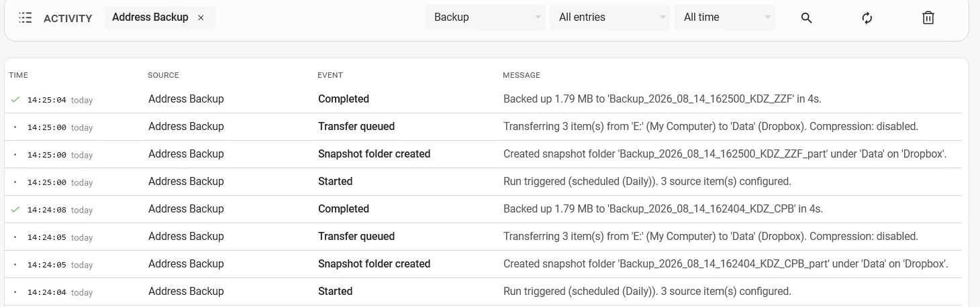Select the Started event at 14:24:04
980x307 pixels.
336,292
